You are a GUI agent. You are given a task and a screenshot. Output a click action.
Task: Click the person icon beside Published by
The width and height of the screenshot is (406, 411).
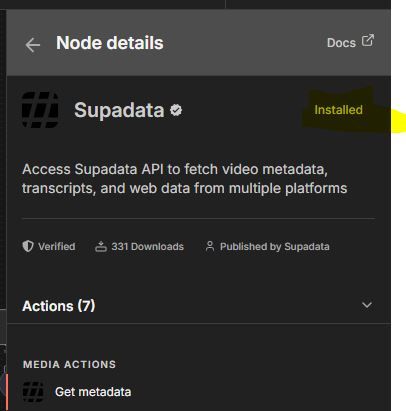pyautogui.click(x=210, y=247)
